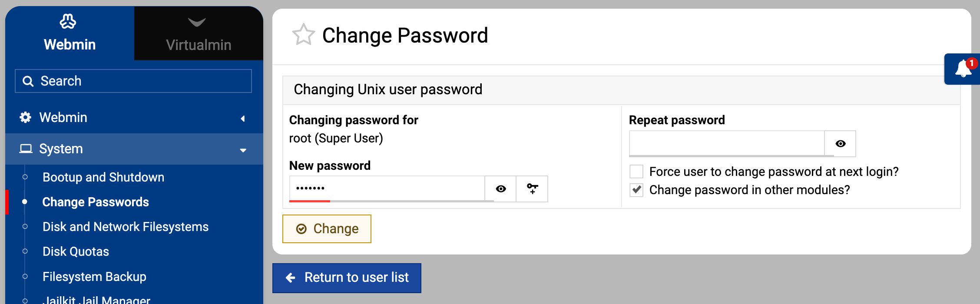This screenshot has width=980, height=304.
Task: Click the Webmin gear icon in sidebar
Action: coord(26,117)
